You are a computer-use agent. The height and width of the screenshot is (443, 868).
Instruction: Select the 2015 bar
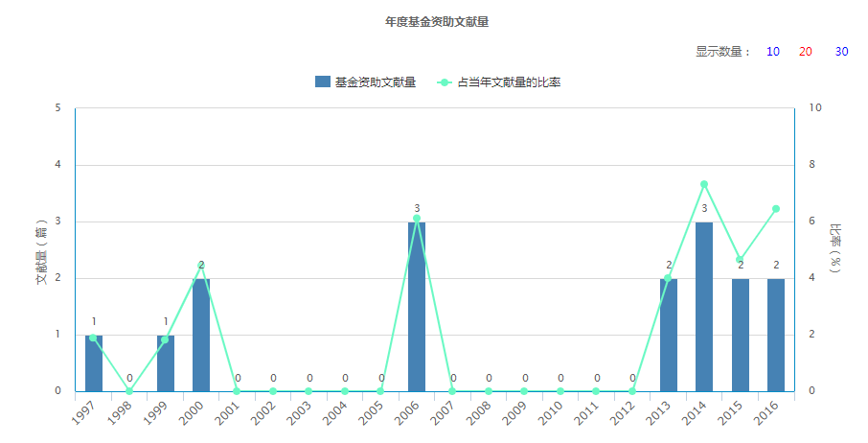point(741,335)
